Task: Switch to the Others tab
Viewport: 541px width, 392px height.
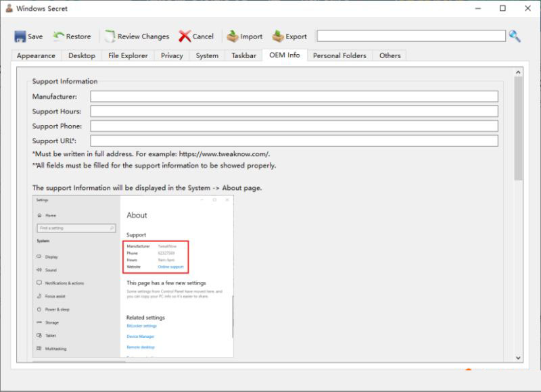Action: (390, 55)
